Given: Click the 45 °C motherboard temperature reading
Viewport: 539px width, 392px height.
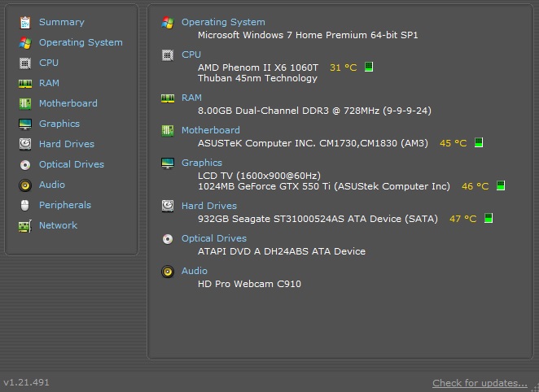Looking at the screenshot, I should coord(453,143).
